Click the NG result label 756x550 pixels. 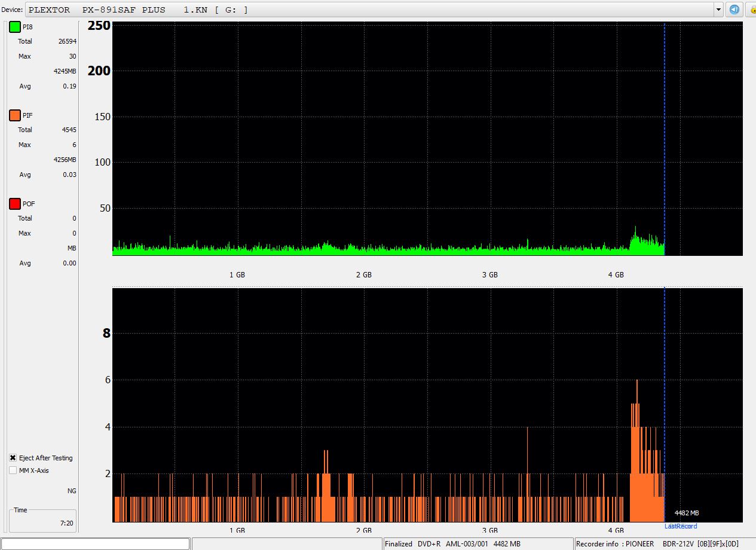pyautogui.click(x=72, y=491)
